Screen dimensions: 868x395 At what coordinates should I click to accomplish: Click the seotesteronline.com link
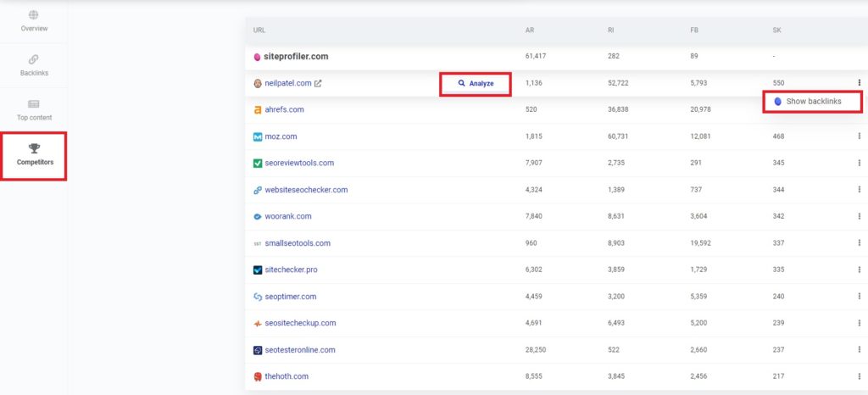click(x=299, y=349)
